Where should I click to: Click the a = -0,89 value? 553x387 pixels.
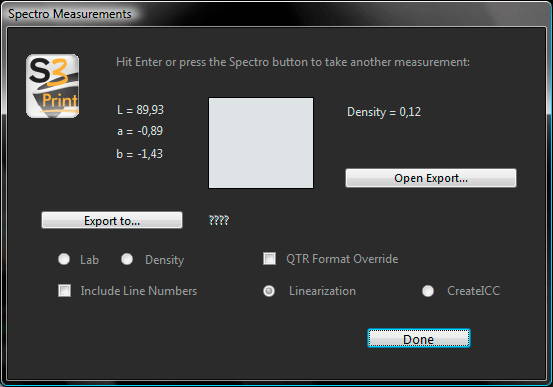(x=140, y=131)
